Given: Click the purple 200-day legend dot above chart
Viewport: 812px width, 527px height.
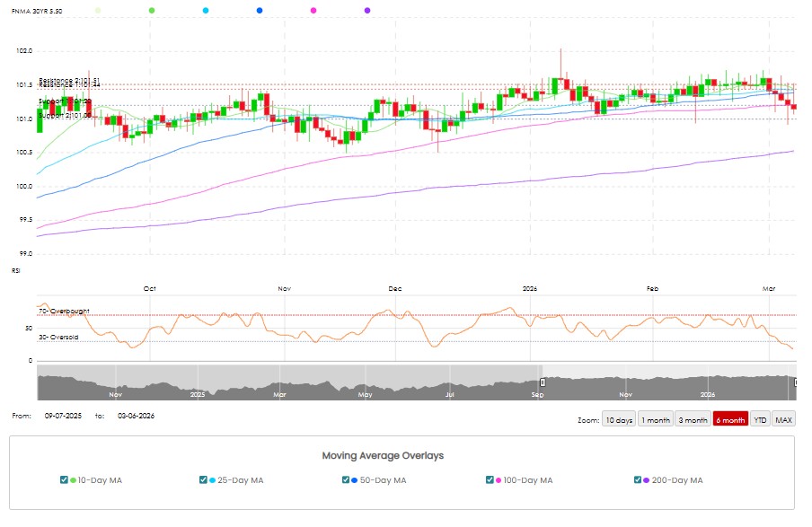Looking at the screenshot, I should 367,10.
